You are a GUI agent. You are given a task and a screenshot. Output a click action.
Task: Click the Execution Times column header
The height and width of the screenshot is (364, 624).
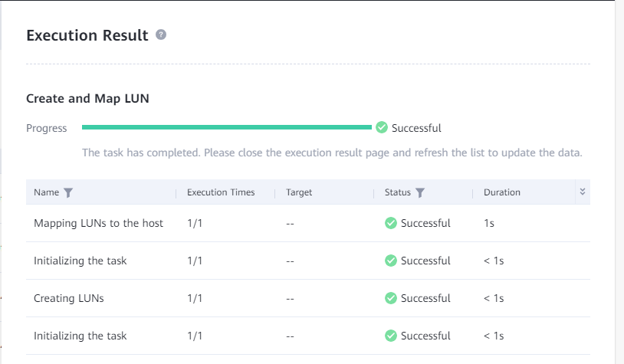[x=221, y=193]
